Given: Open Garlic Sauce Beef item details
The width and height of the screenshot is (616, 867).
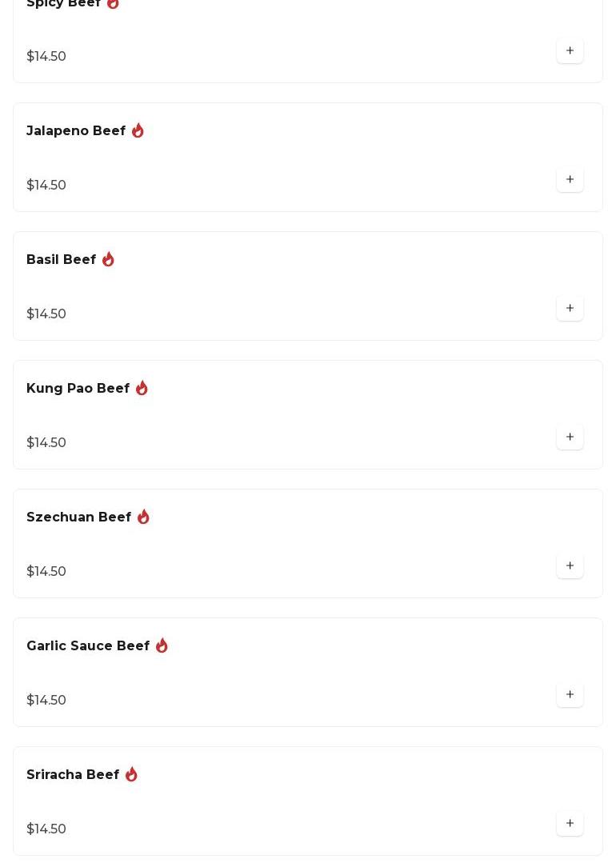Looking at the screenshot, I should (88, 646).
